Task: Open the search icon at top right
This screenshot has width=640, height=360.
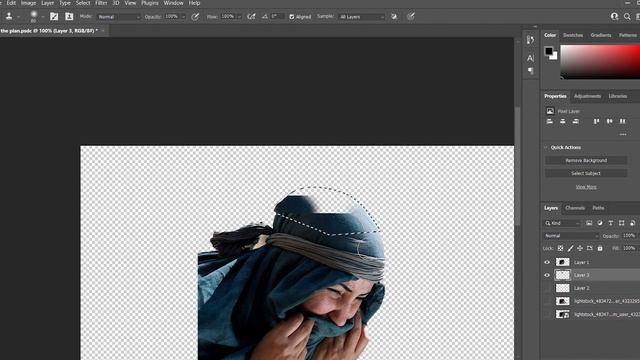Action: tap(627, 16)
